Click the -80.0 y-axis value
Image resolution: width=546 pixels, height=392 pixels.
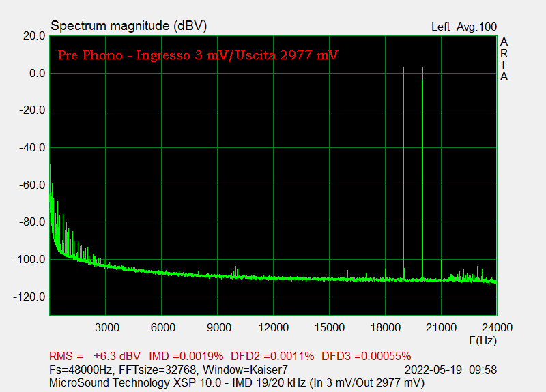point(32,222)
